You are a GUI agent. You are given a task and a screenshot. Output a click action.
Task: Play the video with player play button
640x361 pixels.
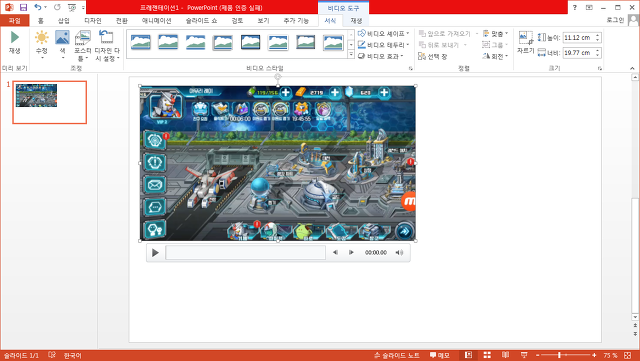tap(155, 253)
